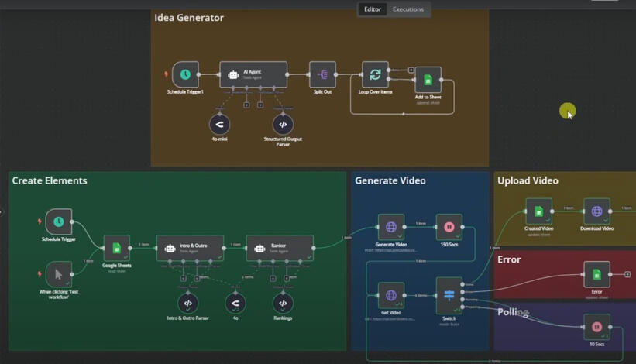Open the AI Agent node in Idea Generator
The height and width of the screenshot is (364, 636).
coord(253,75)
